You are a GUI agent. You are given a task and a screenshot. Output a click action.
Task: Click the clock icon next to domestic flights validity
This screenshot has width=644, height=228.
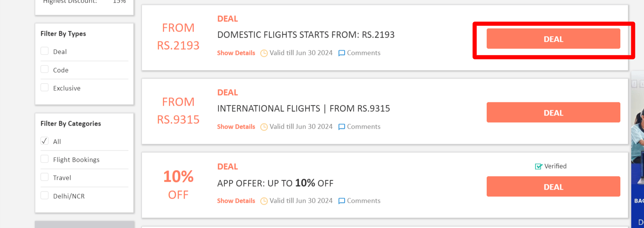coord(264,53)
